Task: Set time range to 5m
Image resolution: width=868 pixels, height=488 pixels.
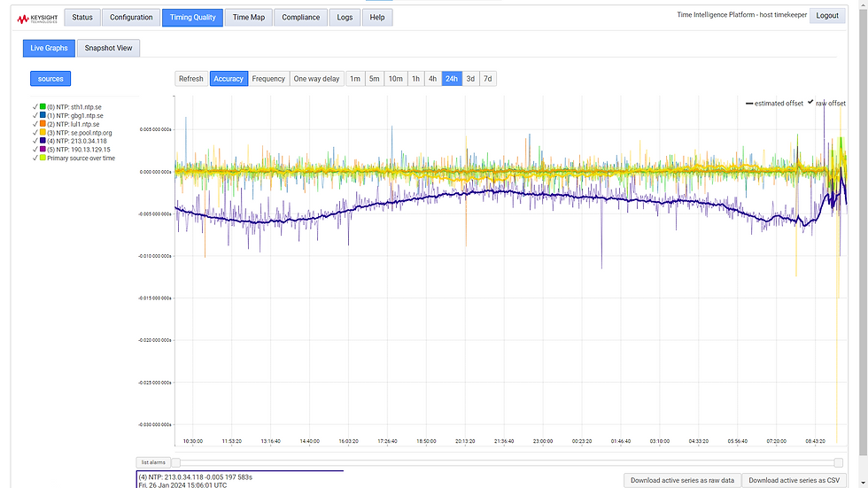Action: pos(374,79)
